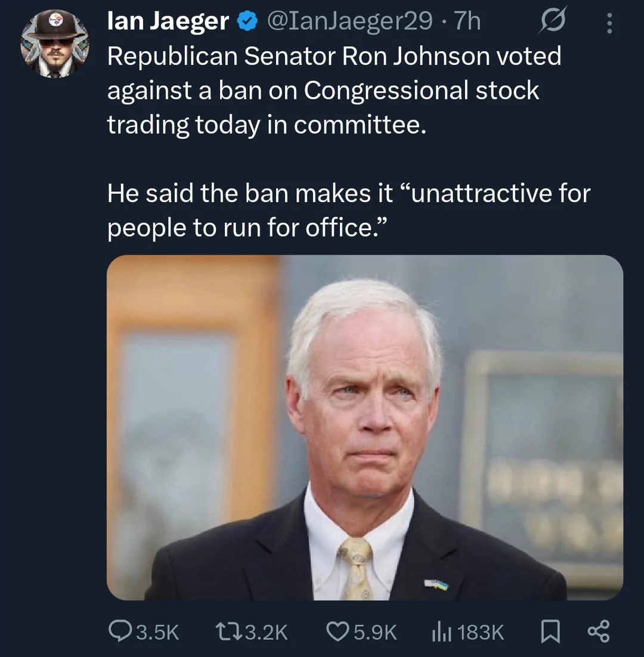644x657 pixels.
Task: Open the @IanJaeger29 handle link
Action: click(x=350, y=21)
